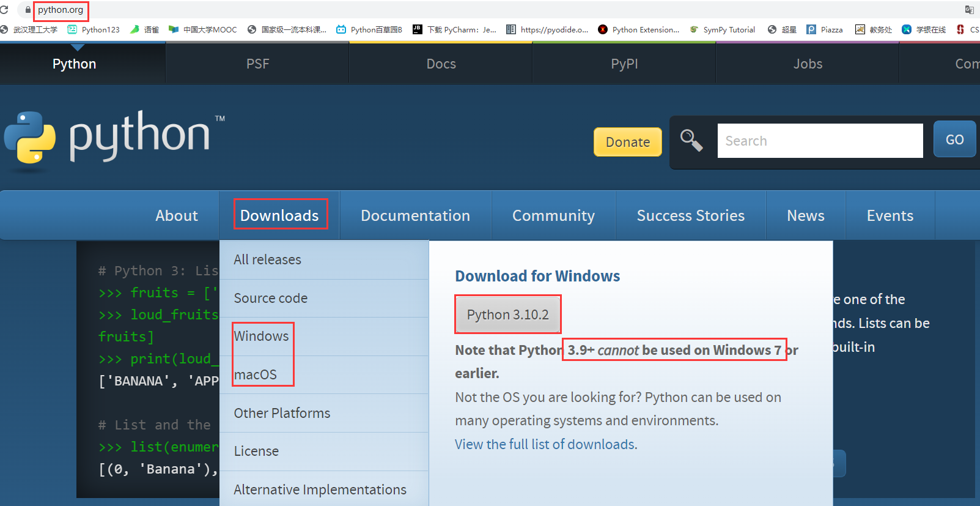Click the Download for Windows heading
The height and width of the screenshot is (506, 980).
(x=537, y=276)
